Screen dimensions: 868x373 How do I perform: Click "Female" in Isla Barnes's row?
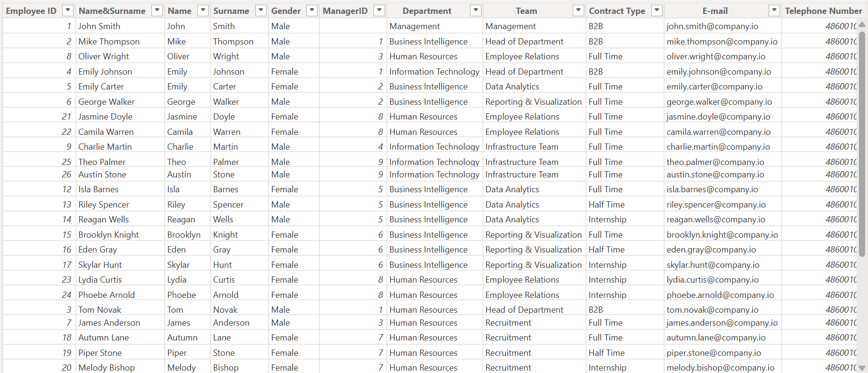294,189
